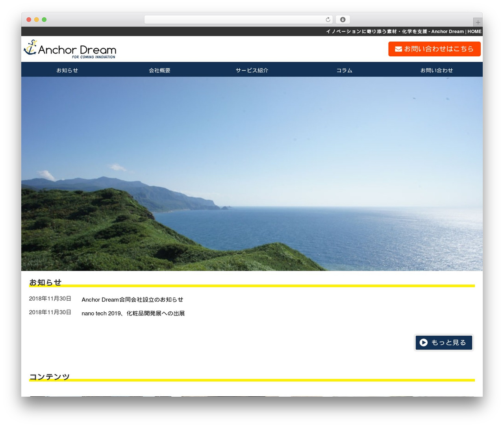This screenshot has width=504, height=427.
Task: Maximize the window with green button
Action: (44, 20)
